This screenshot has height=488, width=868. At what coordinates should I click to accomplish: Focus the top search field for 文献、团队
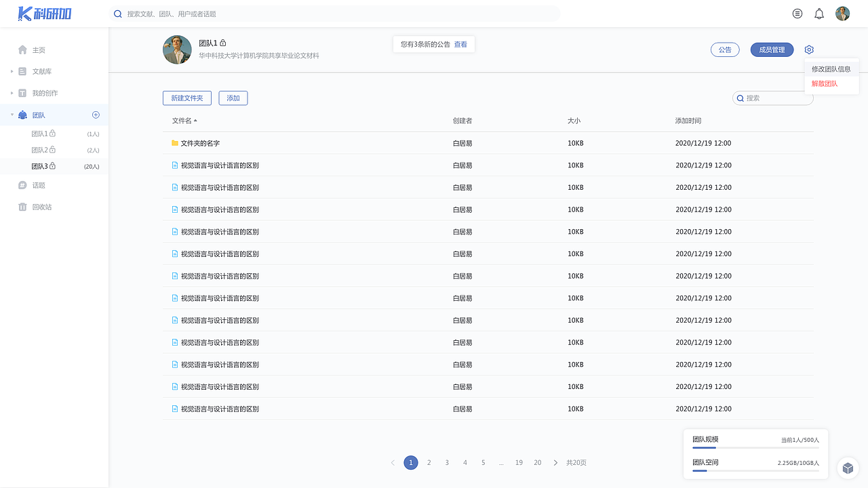tap(334, 14)
